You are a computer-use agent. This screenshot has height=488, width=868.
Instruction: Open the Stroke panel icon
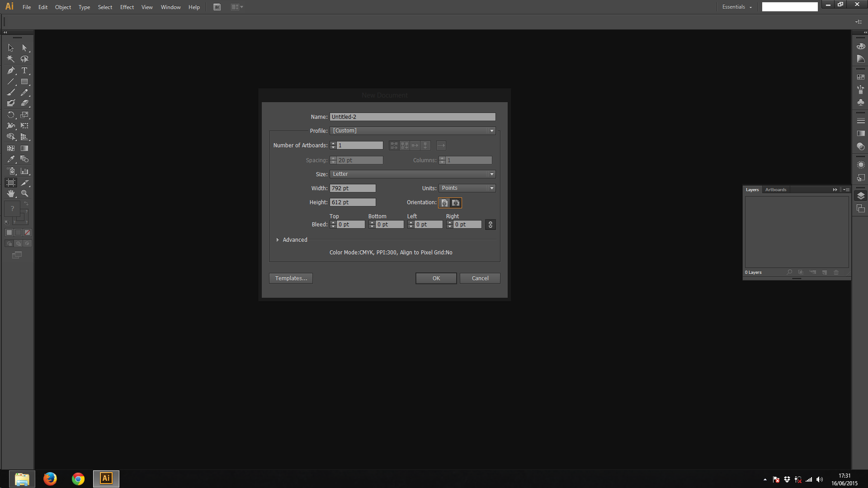[x=861, y=121]
